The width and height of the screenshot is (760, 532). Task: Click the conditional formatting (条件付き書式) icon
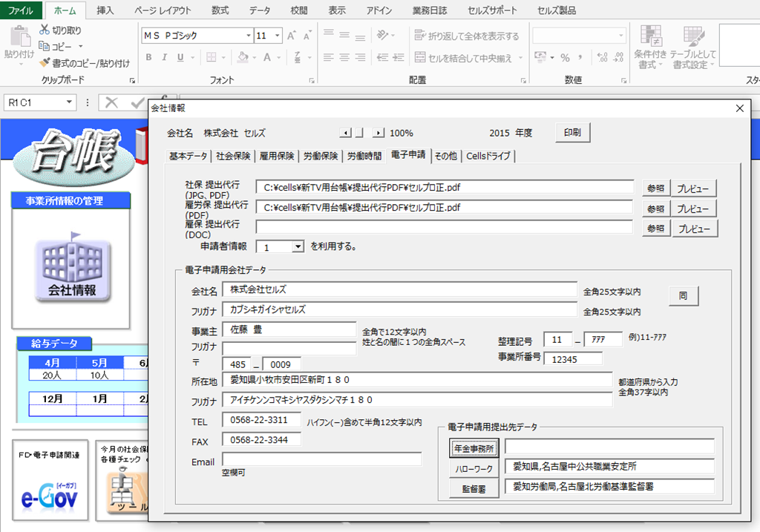point(651,37)
